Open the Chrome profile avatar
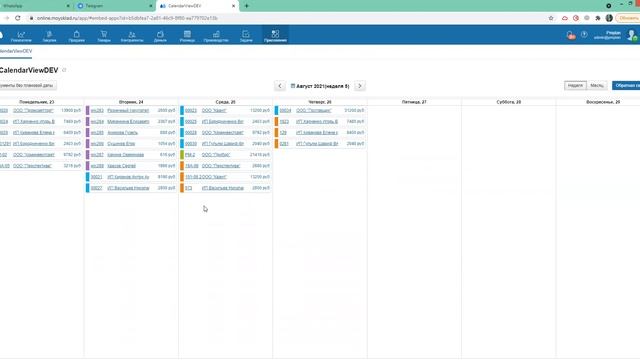Viewport: 640px width, 360px height. click(x=609, y=18)
